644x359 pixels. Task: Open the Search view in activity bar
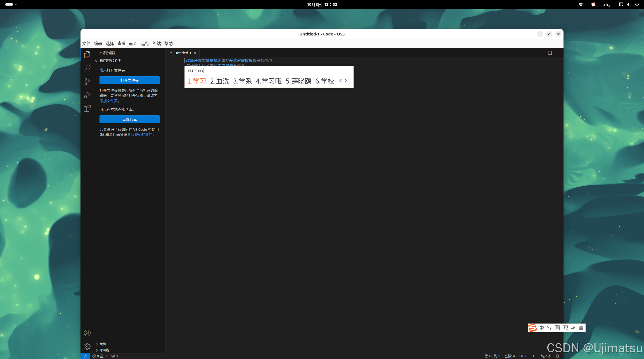point(87,68)
